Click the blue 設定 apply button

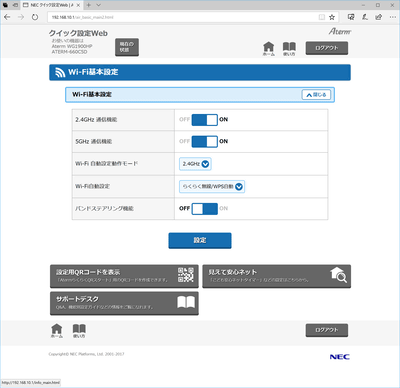point(200,240)
